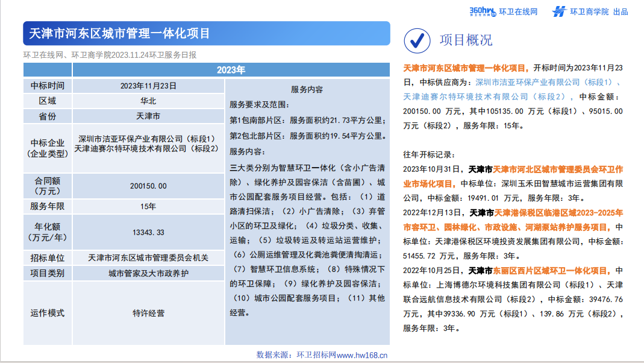Click orange 天津市河北区城市管理委员会环卫作业市场化项目 text
The image size is (644, 363).
pyautogui.click(x=513, y=177)
